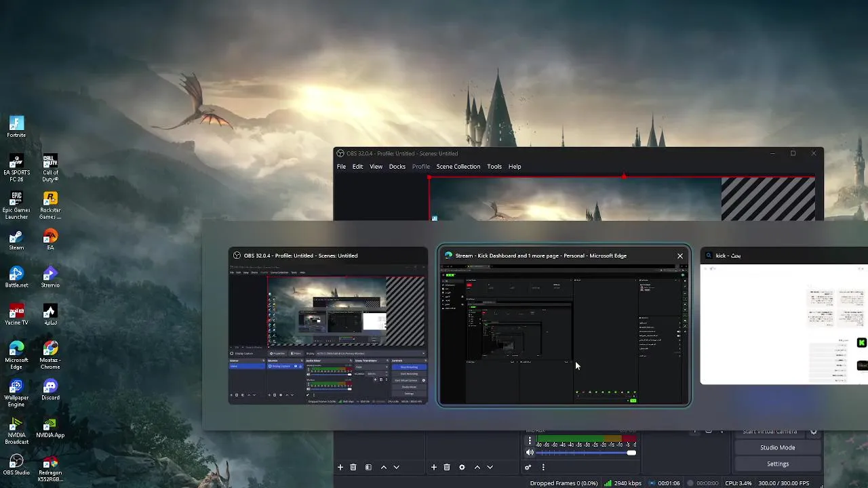The width and height of the screenshot is (868, 488).
Task: Select the NVIDIA Broadcast icon
Action: [16, 431]
